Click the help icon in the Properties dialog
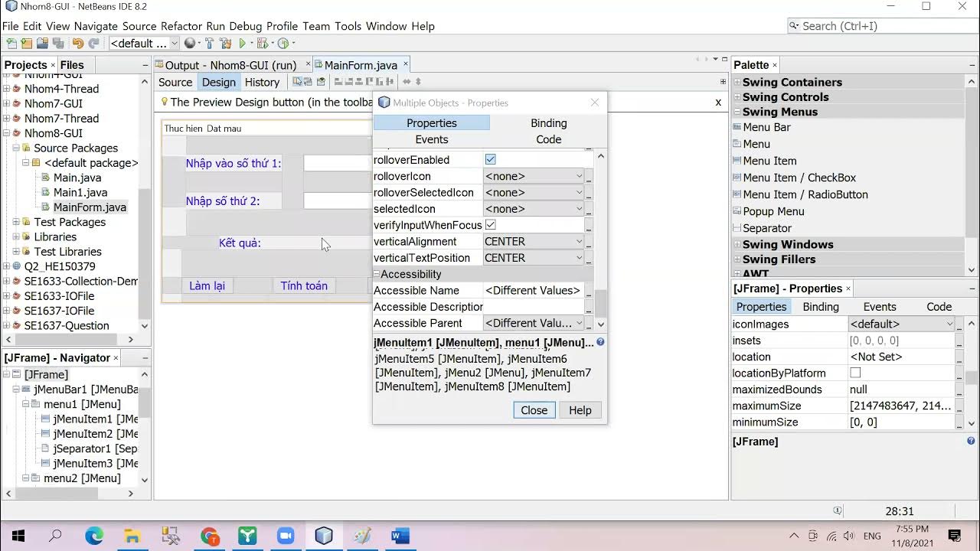Image resolution: width=980 pixels, height=551 pixels. tap(600, 342)
